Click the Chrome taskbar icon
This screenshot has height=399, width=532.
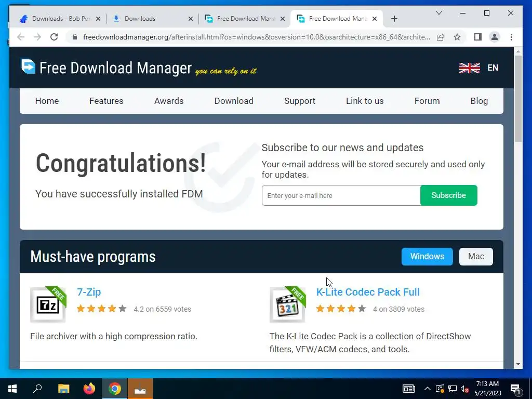click(115, 389)
